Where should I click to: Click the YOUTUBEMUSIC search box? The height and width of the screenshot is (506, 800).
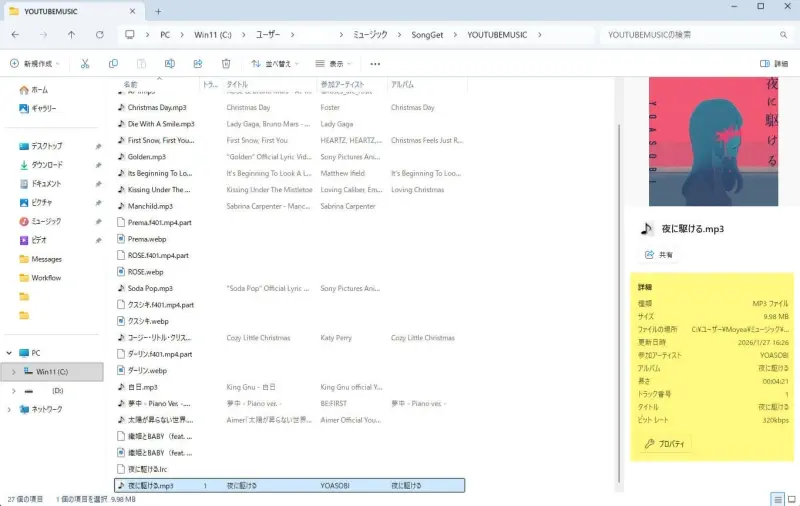point(690,34)
